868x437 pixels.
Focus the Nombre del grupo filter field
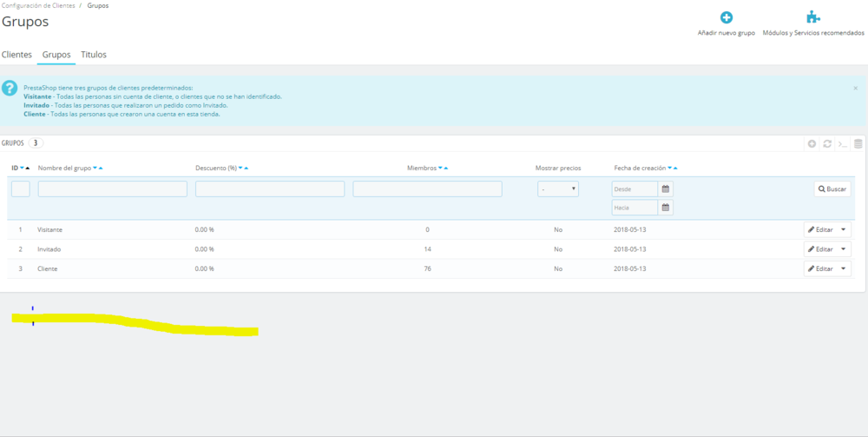[x=112, y=189]
